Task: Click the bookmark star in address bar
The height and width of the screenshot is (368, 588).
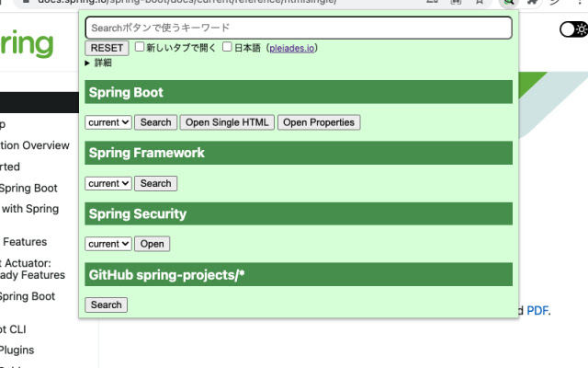Action: point(480,2)
